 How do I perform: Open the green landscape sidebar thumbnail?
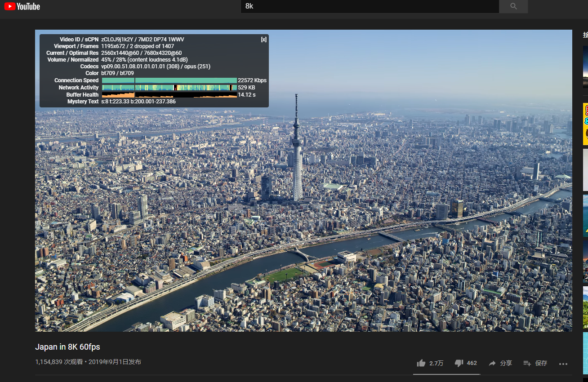click(x=585, y=307)
